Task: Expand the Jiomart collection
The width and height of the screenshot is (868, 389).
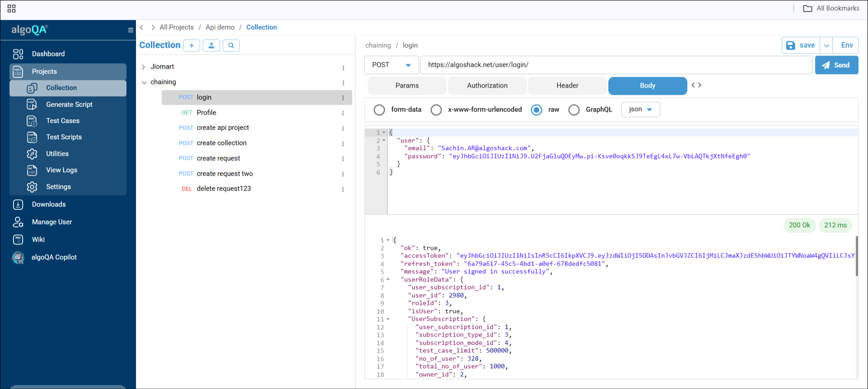Action: coord(144,67)
